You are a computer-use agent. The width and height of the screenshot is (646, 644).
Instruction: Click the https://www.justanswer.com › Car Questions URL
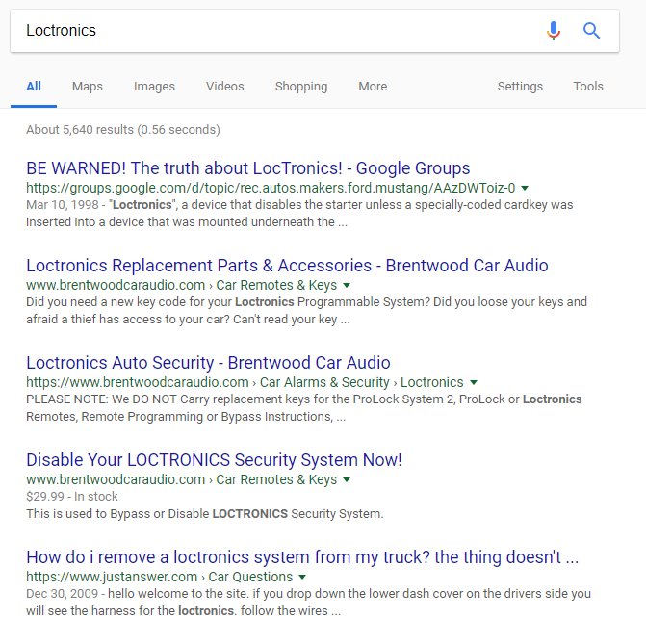pyautogui.click(x=160, y=577)
